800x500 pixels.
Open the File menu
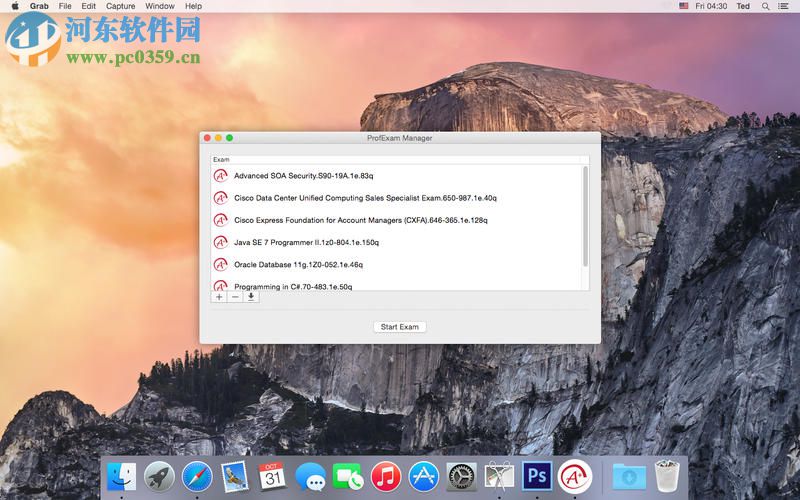65,6
